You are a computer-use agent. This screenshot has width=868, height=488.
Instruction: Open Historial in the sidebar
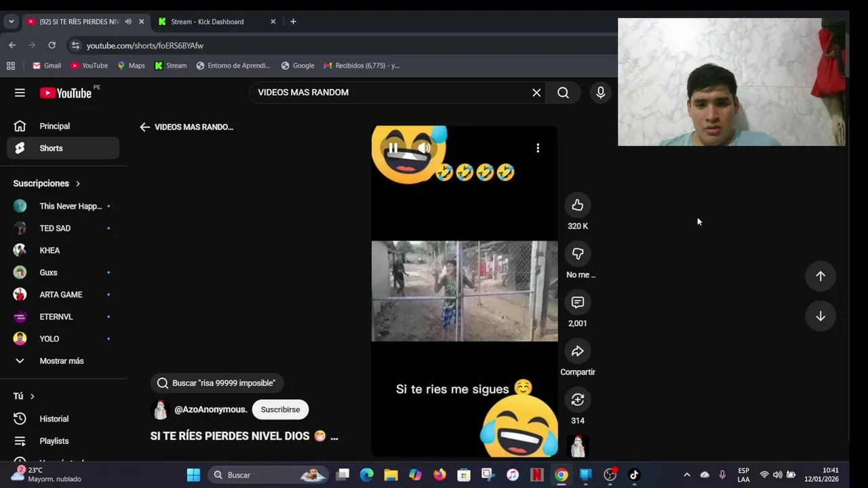(63, 419)
